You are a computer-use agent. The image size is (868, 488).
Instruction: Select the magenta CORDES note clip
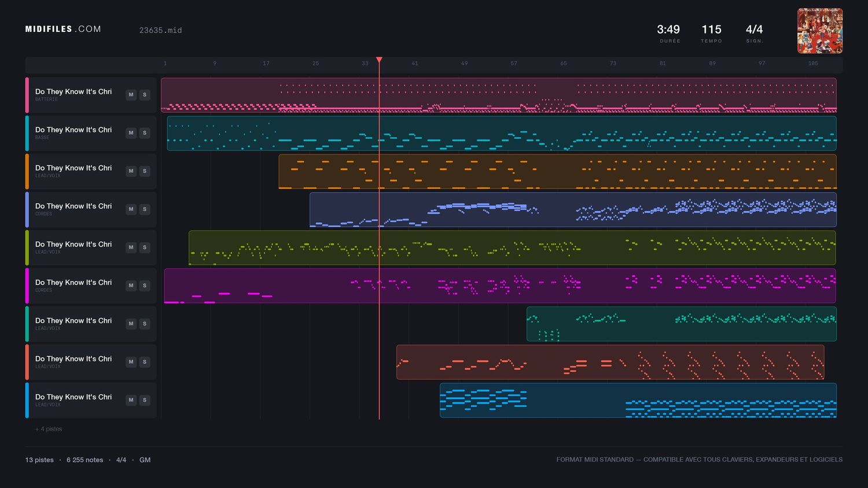[500, 286]
